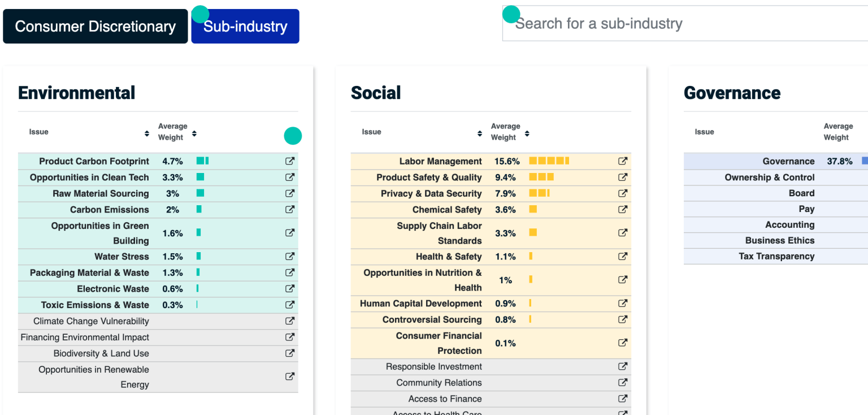Click the Labor Management weight bar
The image size is (868, 415).
pos(548,161)
